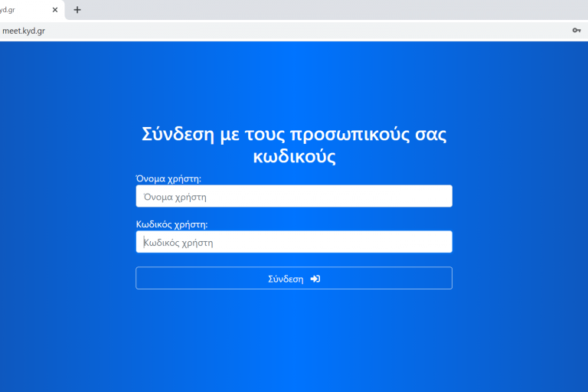588x392 pixels.
Task: Click the Όνομα χρήστη username input field
Action: point(294,196)
